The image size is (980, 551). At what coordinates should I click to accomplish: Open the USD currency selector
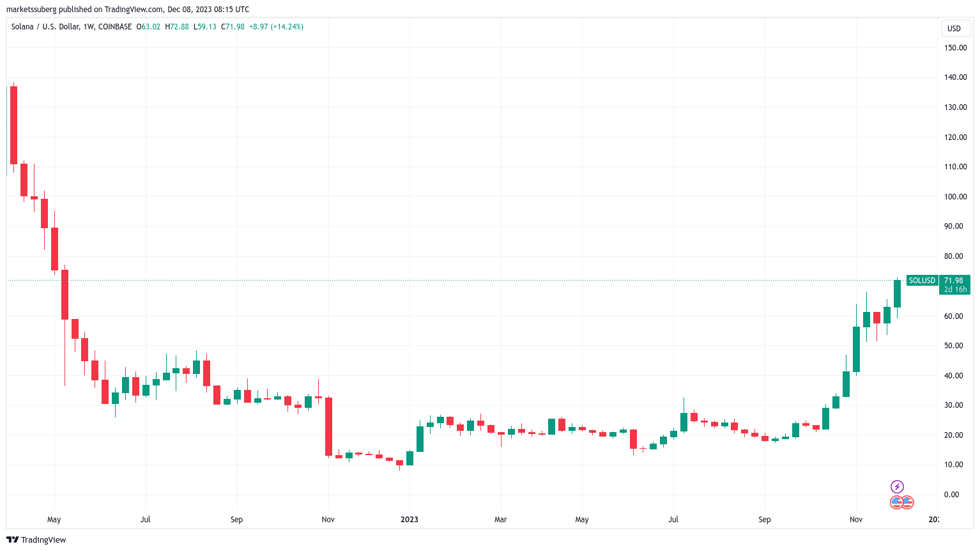click(x=954, y=29)
